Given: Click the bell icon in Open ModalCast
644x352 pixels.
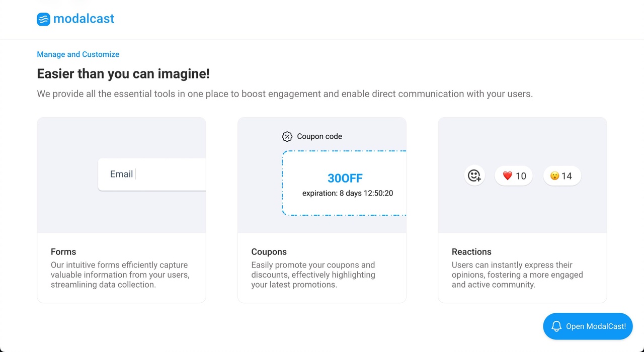Looking at the screenshot, I should [x=556, y=326].
